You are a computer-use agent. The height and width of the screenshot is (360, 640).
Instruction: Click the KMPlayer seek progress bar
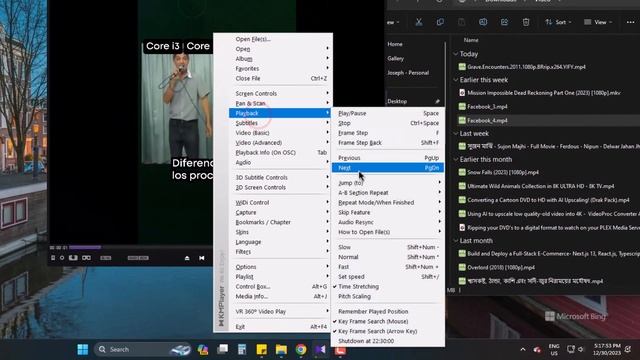coord(141,247)
